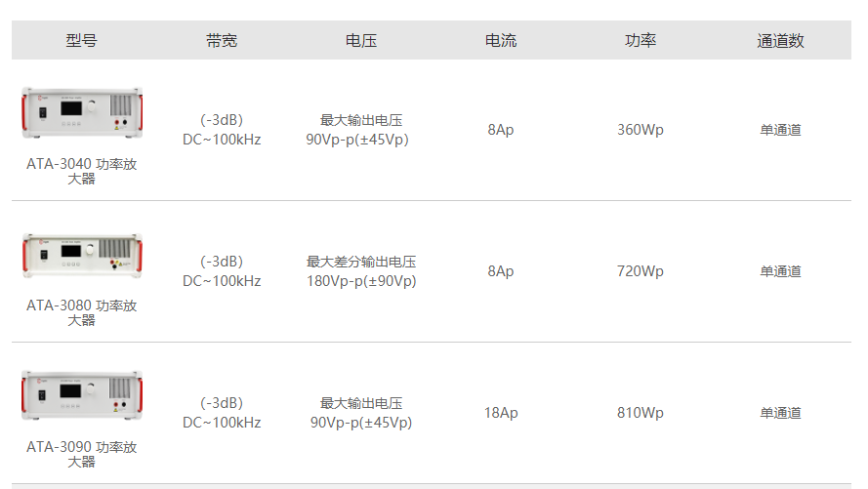Open the ATA-3090 amplifier product image
The height and width of the screenshot is (489, 868).
pos(82,395)
